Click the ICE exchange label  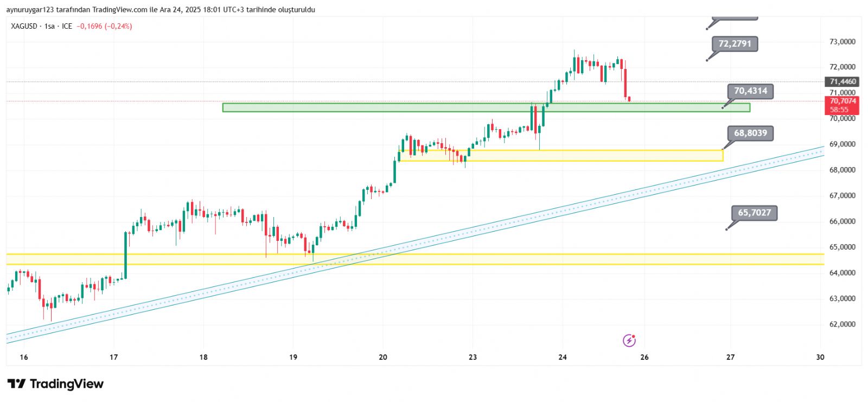pyautogui.click(x=67, y=26)
